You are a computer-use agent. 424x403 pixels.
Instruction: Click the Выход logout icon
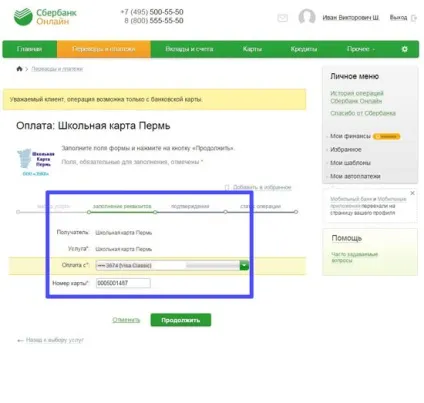pyautogui.click(x=414, y=18)
